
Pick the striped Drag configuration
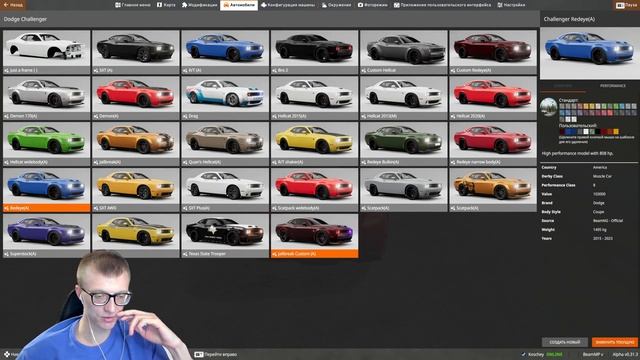[225, 98]
